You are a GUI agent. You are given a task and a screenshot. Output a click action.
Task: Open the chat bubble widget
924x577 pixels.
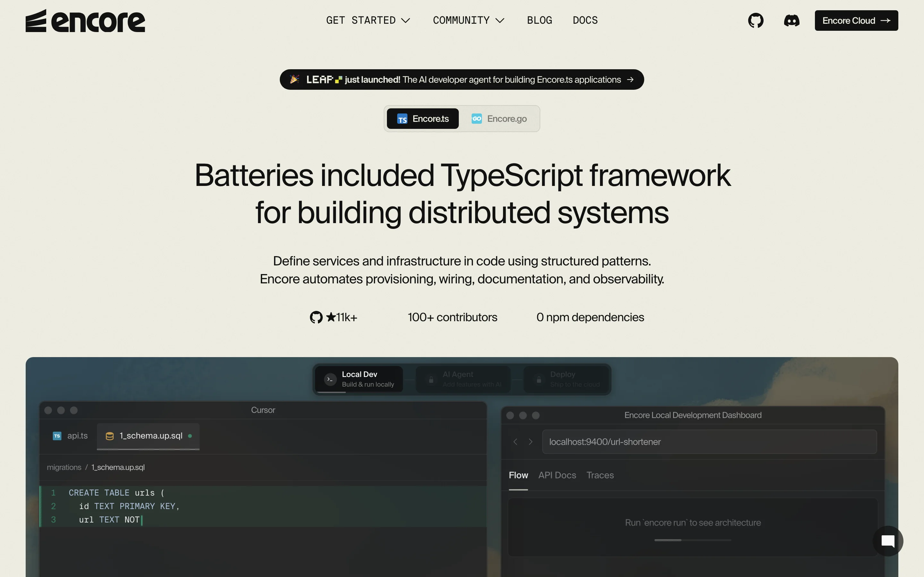pyautogui.click(x=888, y=541)
